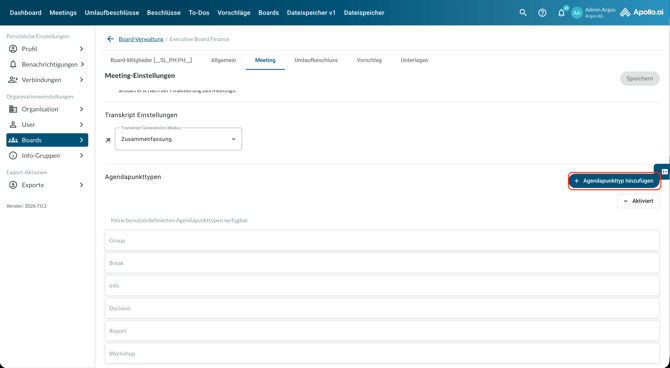This screenshot has height=368, width=670.
Task: Click the icon left of Transkript dropdown
Action: (x=108, y=140)
